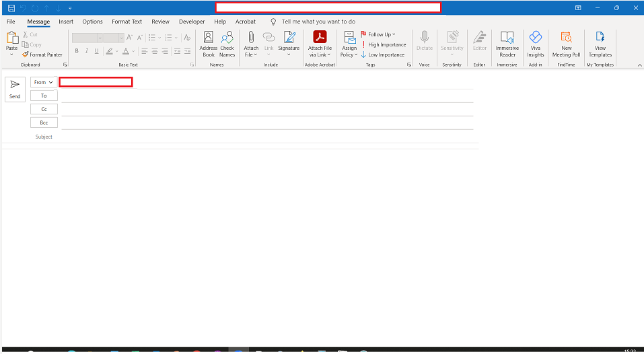Viewport: 644px width, 354px height.
Task: Send the email with the Send button
Action: tap(15, 89)
